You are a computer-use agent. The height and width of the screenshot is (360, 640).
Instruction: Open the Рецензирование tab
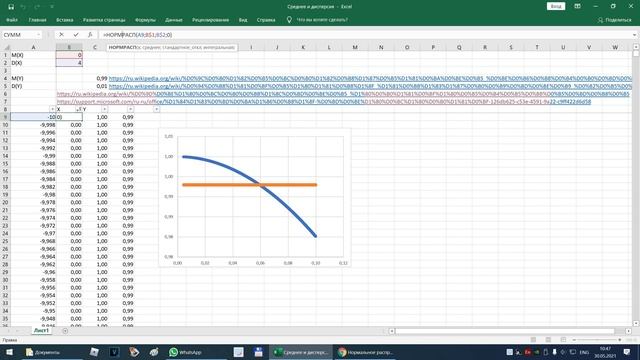[x=211, y=20]
